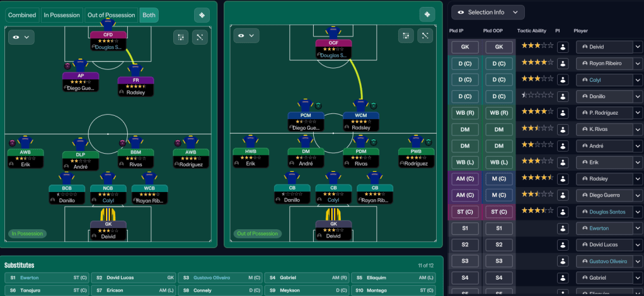Open the grid layout icon on left pitch
The height and width of the screenshot is (296, 644).
coord(180,37)
